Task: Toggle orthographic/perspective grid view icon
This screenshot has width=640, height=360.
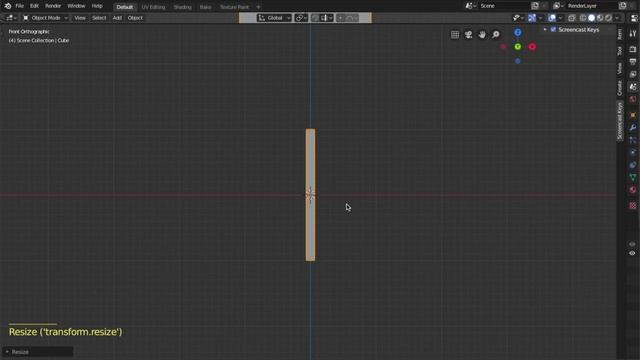Action: [455, 35]
